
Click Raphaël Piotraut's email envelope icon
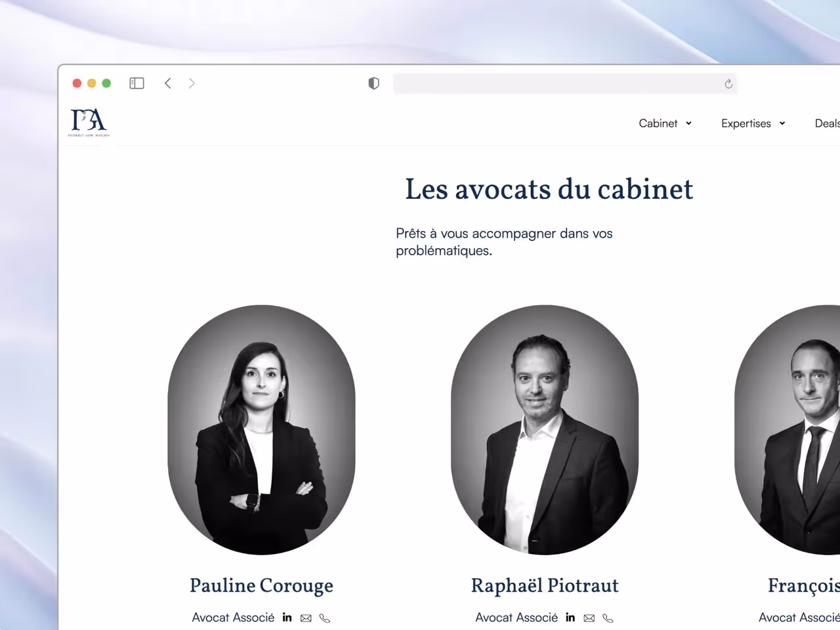[x=589, y=618]
